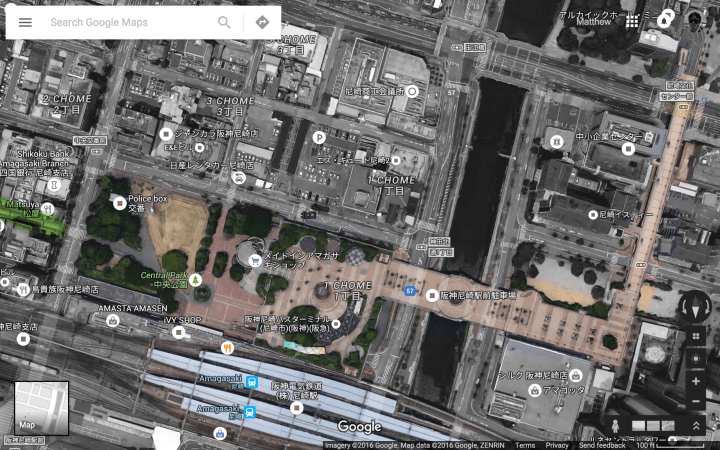Select the AMASTA AMASEN shopping bag icon
The width and height of the screenshot is (720, 450).
[113, 321]
